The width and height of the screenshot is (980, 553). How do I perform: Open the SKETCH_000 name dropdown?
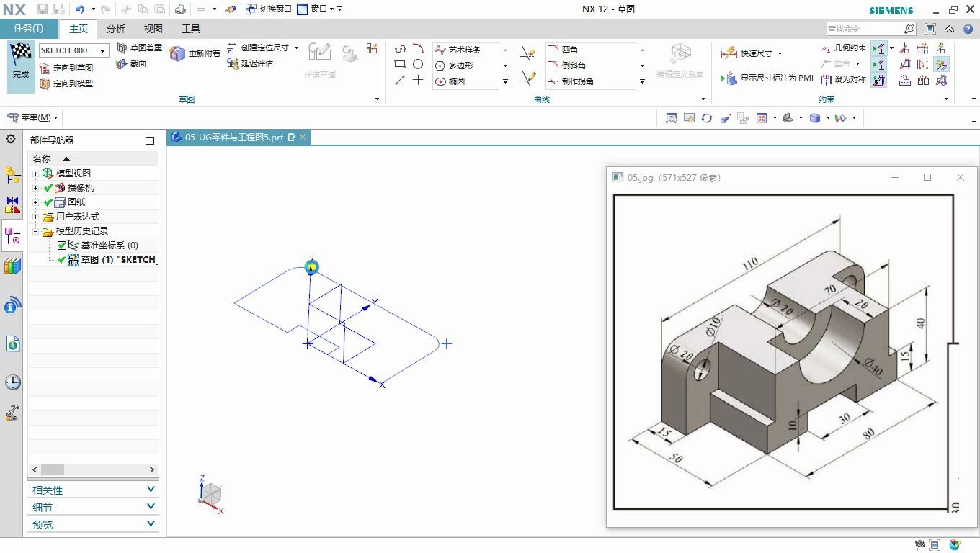coord(103,50)
